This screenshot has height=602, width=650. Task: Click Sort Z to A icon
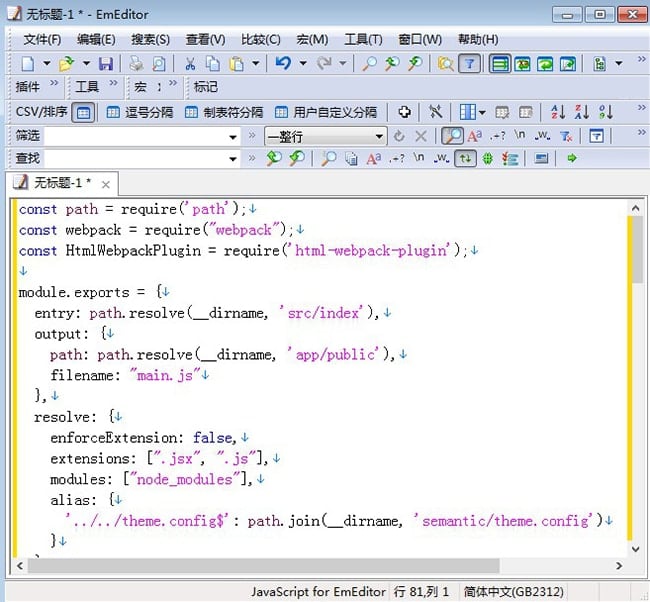(x=582, y=112)
